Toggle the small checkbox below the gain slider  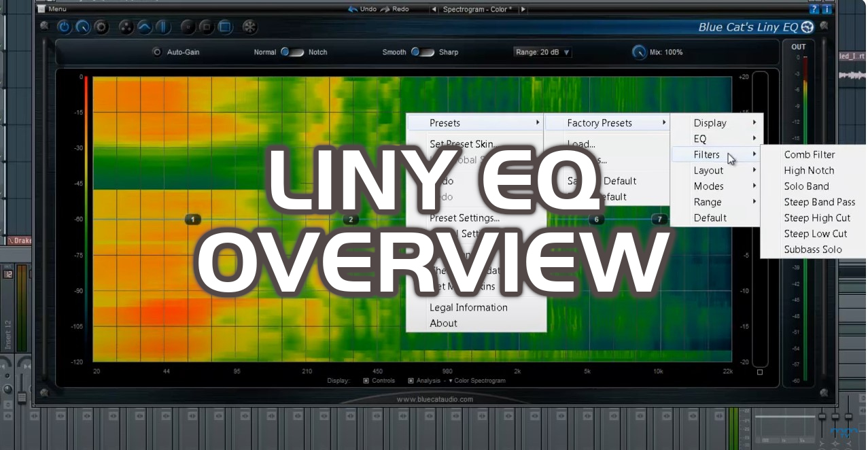[x=760, y=372]
